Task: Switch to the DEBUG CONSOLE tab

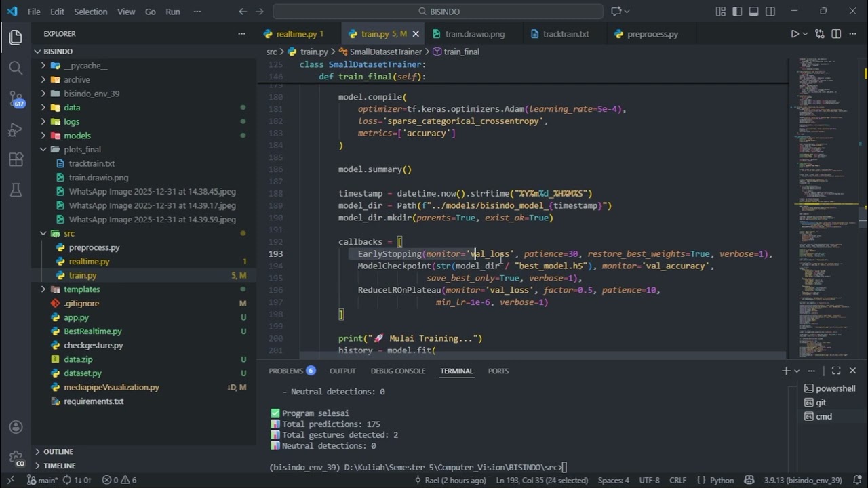Action: [398, 371]
